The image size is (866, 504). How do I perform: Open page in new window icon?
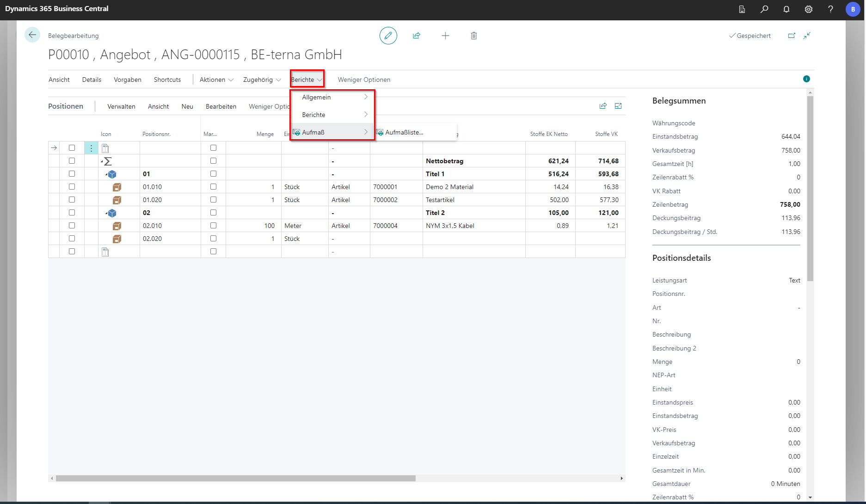pos(792,36)
